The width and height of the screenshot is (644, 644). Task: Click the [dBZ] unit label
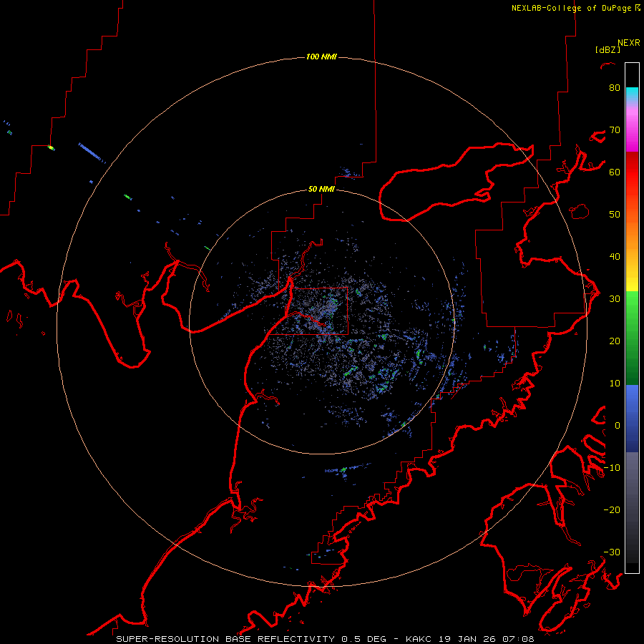[608, 49]
